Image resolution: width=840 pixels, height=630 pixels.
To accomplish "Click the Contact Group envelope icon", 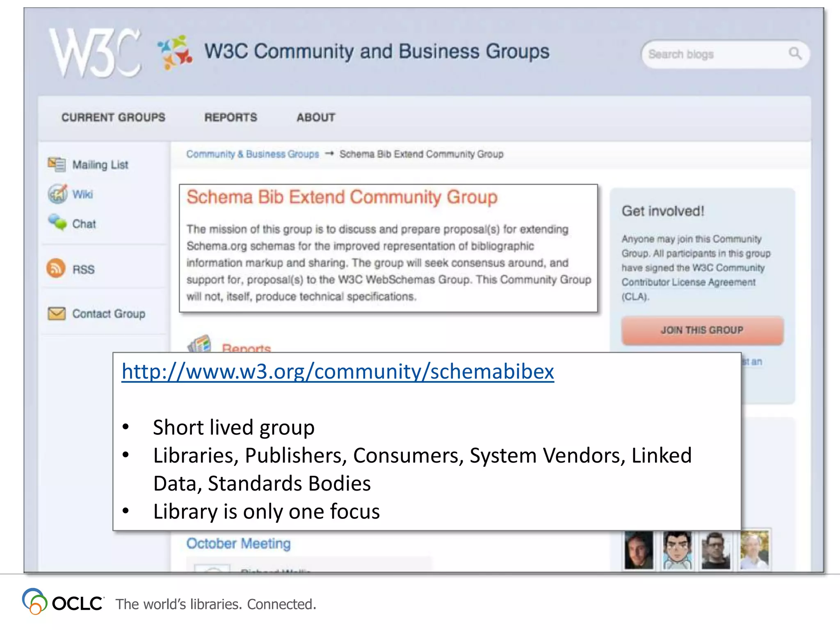I will coord(57,314).
